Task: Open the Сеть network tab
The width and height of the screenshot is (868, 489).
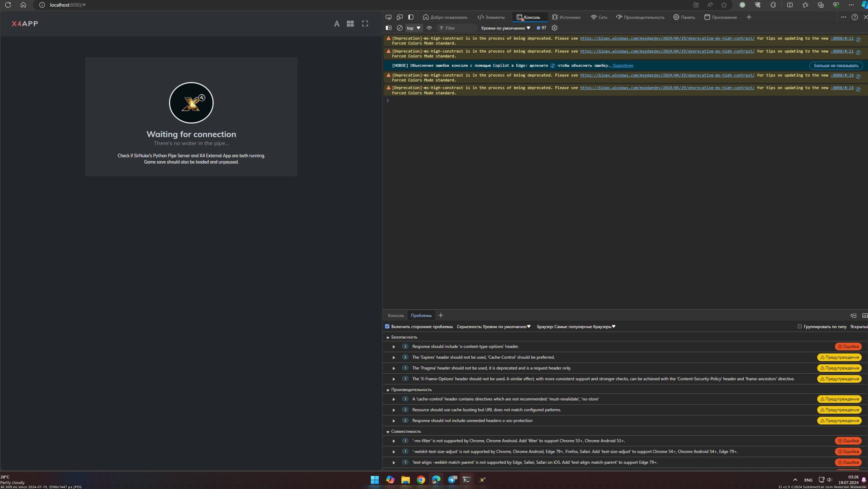Action: coord(599,17)
